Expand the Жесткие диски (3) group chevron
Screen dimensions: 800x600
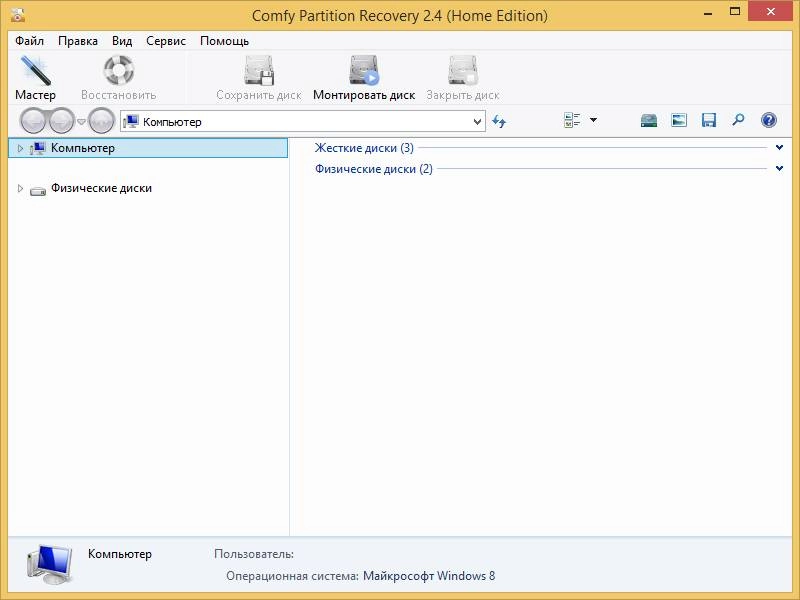(779, 147)
